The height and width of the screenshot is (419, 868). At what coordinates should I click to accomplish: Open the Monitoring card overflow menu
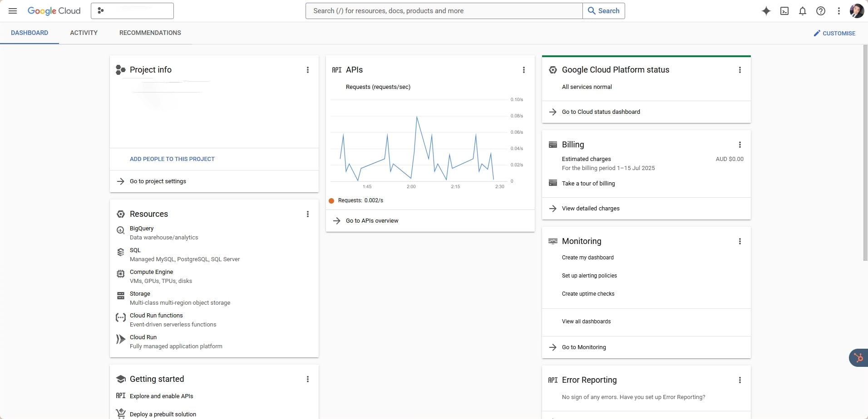point(740,241)
